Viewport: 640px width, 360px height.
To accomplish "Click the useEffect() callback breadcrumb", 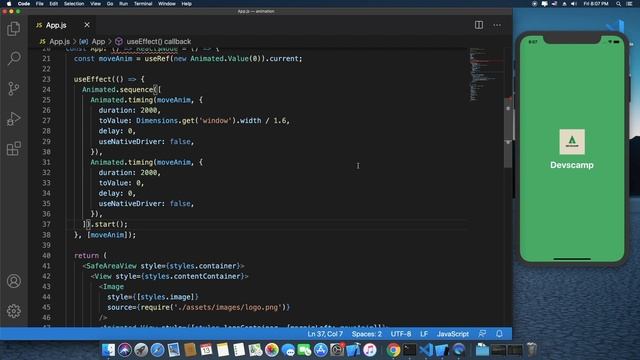I will coord(153,41).
